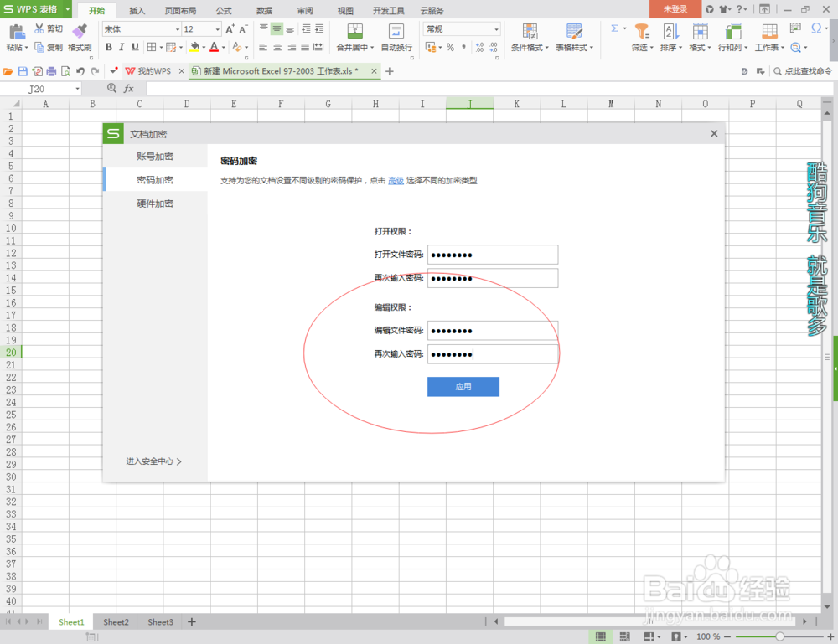
Task: Open the Data (数据) tab
Action: tap(265, 11)
